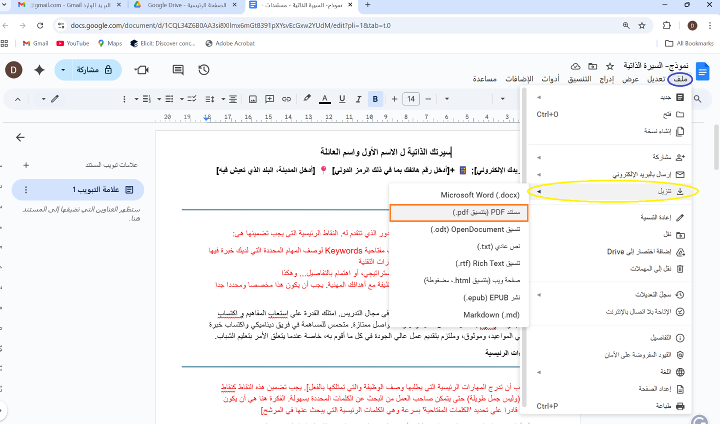Insert an image from toolbar
Image resolution: width=720 pixels, height=424 pixels.
(253, 99)
